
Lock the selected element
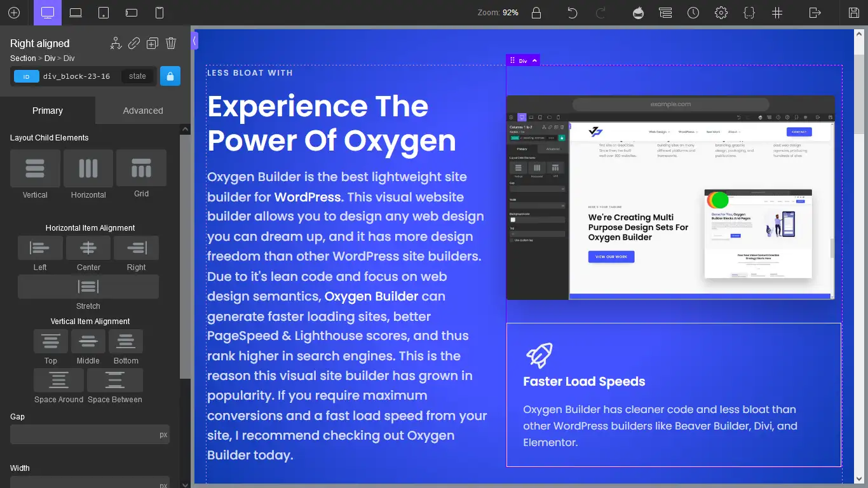(170, 76)
